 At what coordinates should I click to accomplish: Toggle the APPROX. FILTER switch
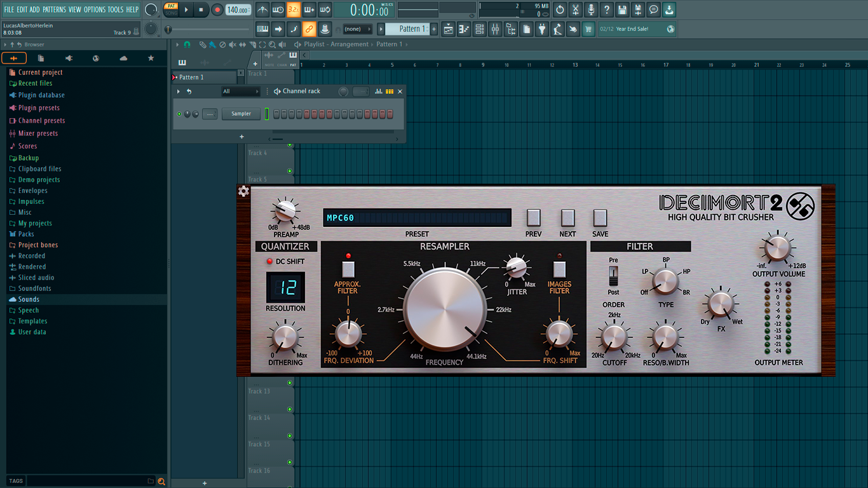348,269
